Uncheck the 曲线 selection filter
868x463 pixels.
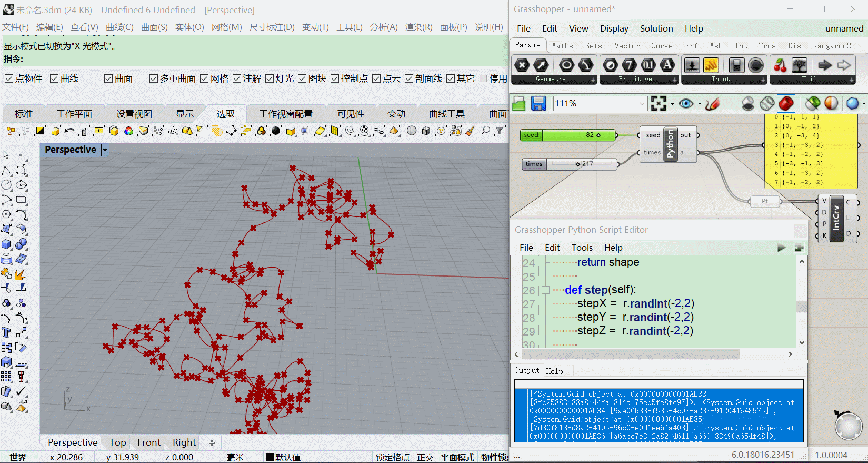[54, 78]
